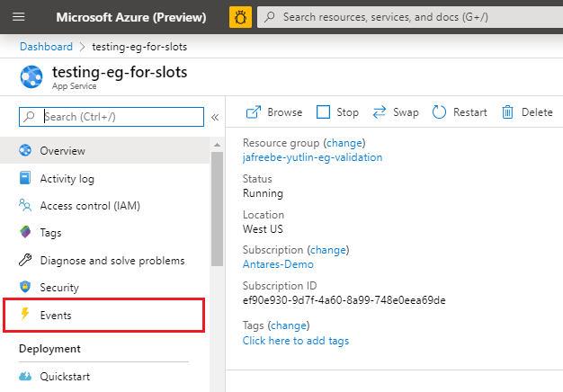Swap deployment slots
This screenshot has width=563, height=392.
click(394, 112)
